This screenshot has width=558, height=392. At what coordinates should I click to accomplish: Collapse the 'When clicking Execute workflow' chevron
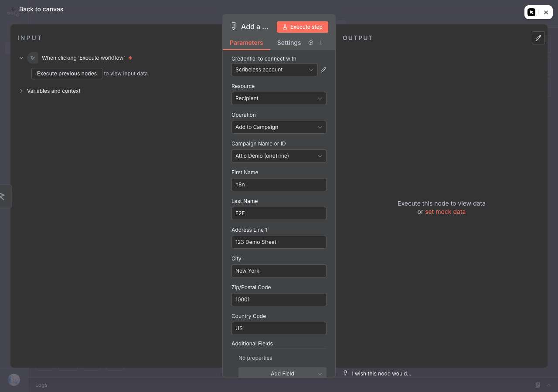tap(21, 58)
